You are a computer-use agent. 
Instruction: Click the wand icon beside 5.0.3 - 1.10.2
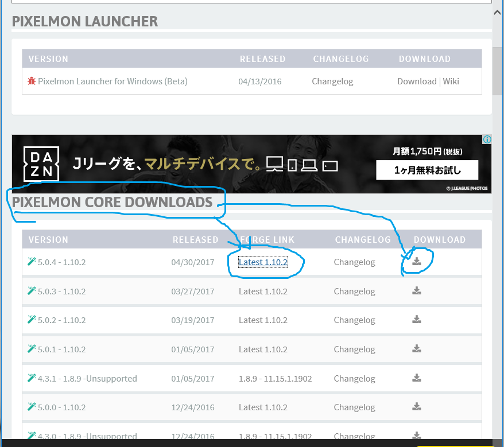coord(32,290)
